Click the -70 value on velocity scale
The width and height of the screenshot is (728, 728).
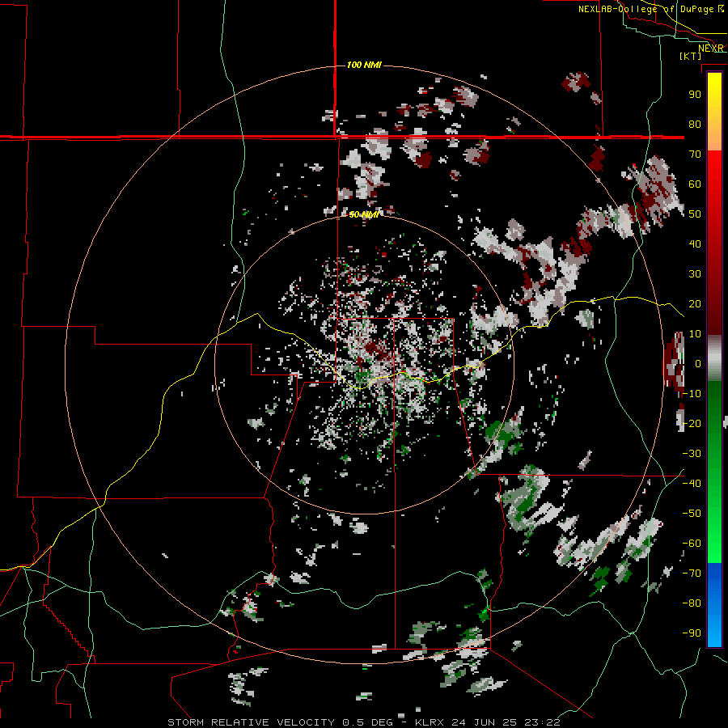[x=692, y=573]
